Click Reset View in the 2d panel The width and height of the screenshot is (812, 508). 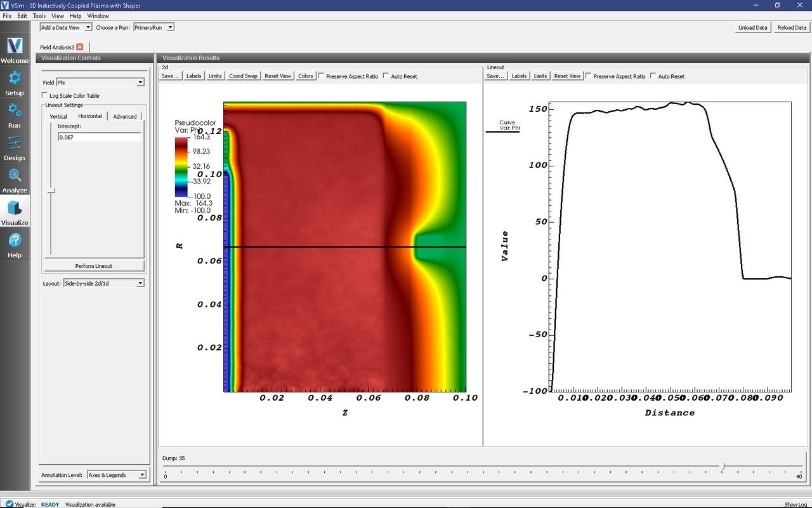click(278, 76)
